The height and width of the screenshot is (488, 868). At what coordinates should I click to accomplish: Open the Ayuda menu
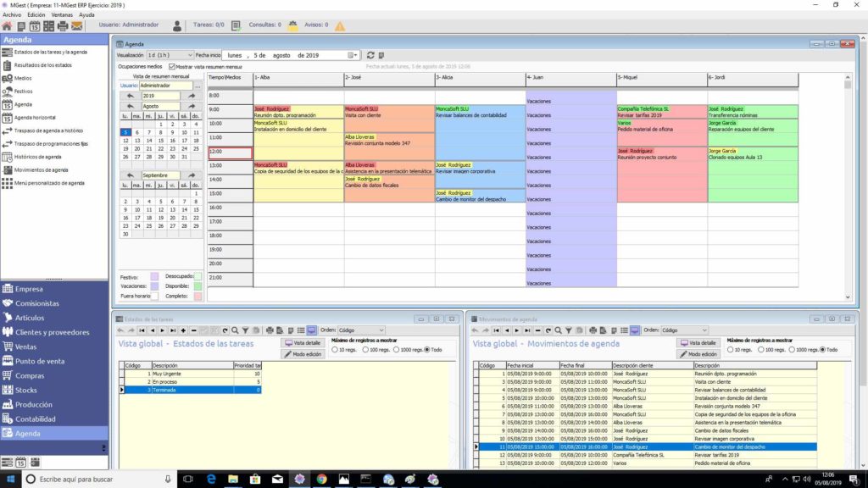[x=86, y=15]
